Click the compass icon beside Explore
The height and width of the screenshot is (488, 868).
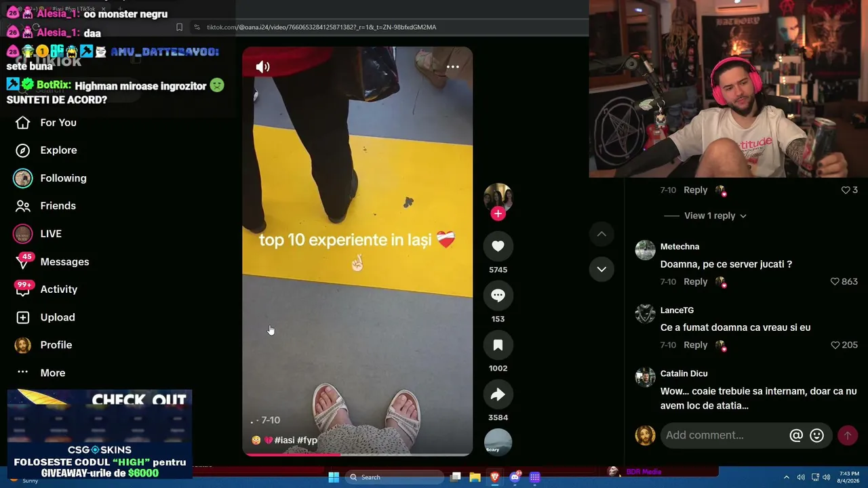23,150
